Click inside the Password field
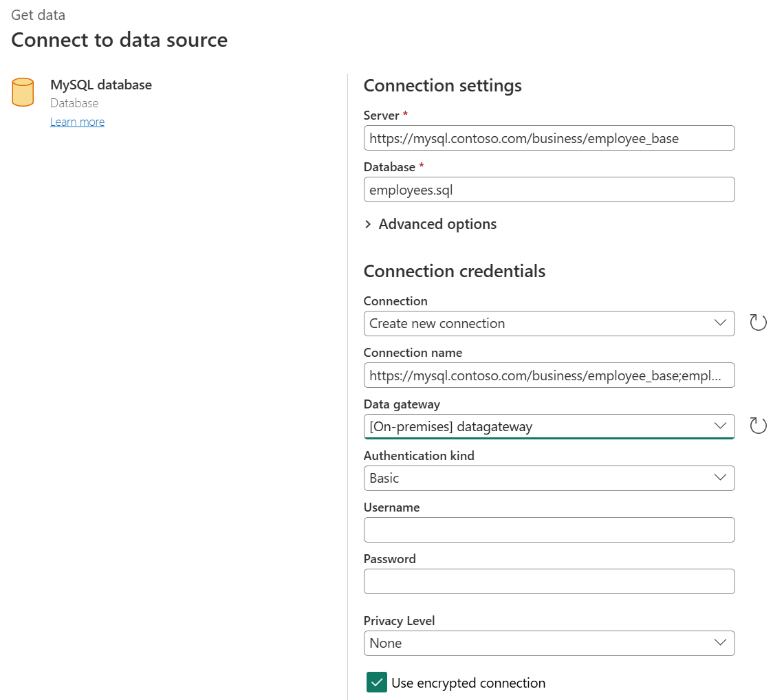773x700 pixels. pyautogui.click(x=549, y=581)
